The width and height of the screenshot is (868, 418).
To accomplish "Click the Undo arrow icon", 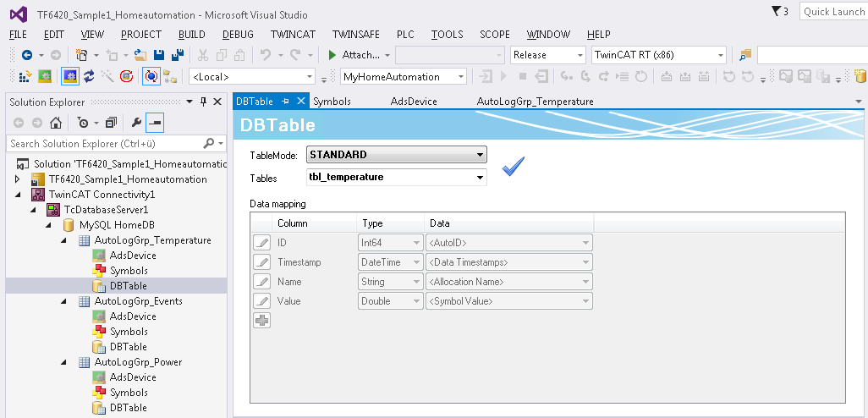I will 266,55.
